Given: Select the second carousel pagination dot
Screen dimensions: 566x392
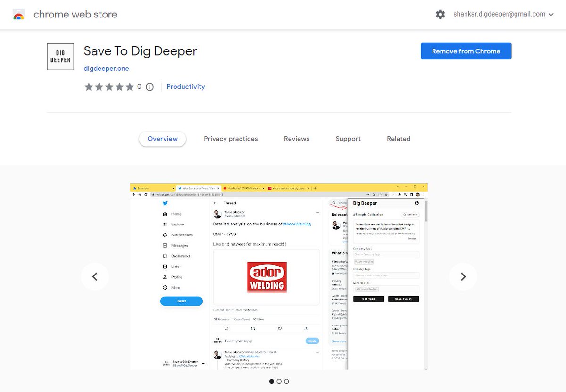Looking at the screenshot, I should pos(279,381).
